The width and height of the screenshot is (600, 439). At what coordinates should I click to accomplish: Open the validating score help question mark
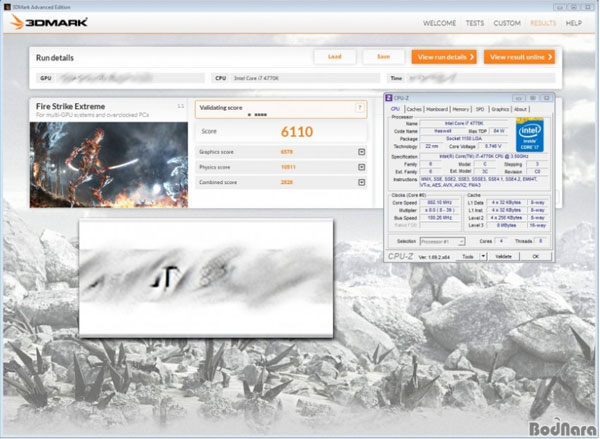tap(360, 108)
